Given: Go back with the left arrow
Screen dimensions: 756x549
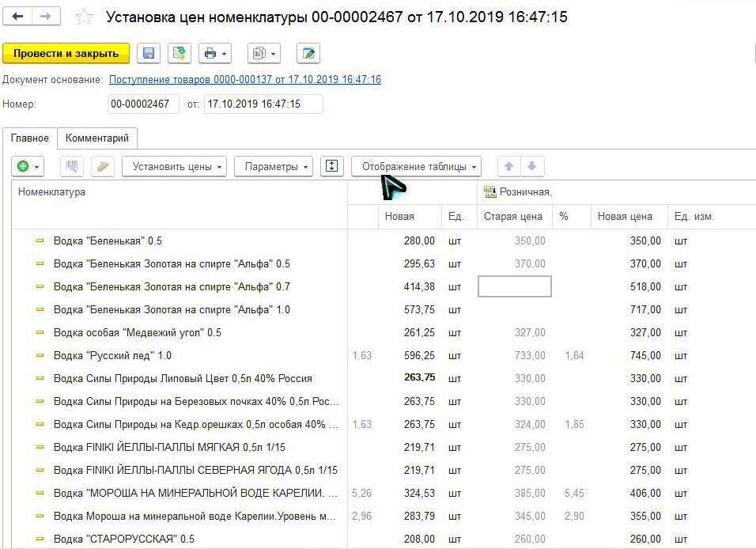Looking at the screenshot, I should coord(18,17).
